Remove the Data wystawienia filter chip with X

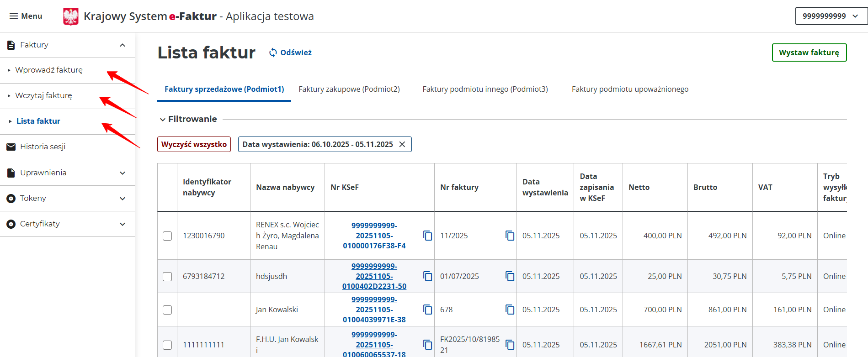click(402, 144)
